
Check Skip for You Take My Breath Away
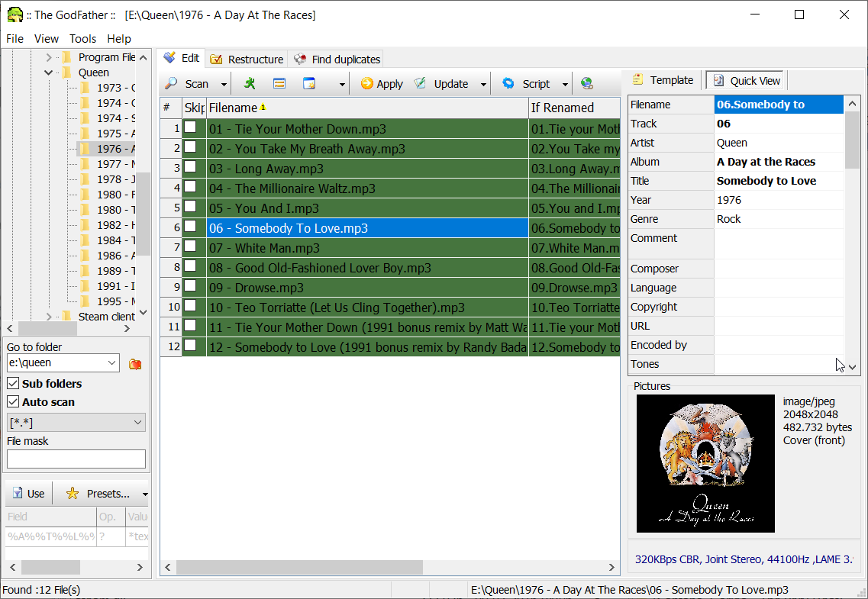coord(190,147)
